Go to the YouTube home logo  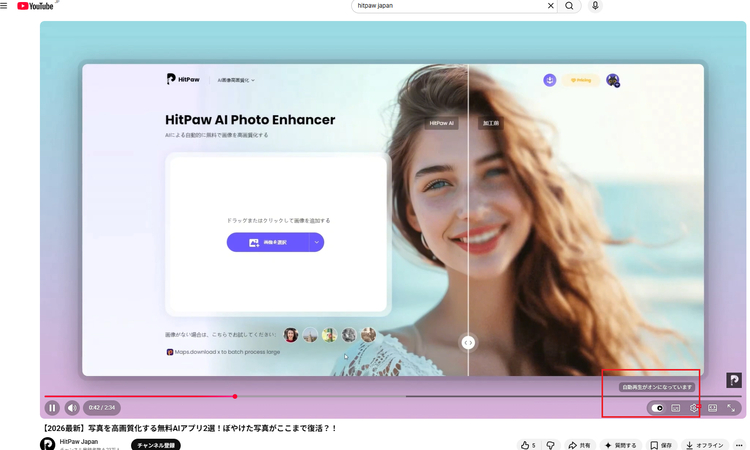[x=35, y=6]
